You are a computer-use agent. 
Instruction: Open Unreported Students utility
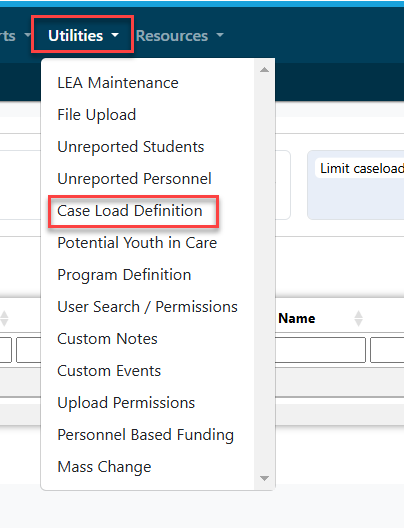131,147
